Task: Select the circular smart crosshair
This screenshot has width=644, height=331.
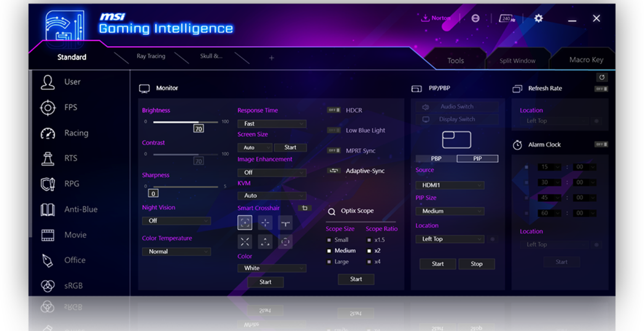Action: tap(285, 242)
